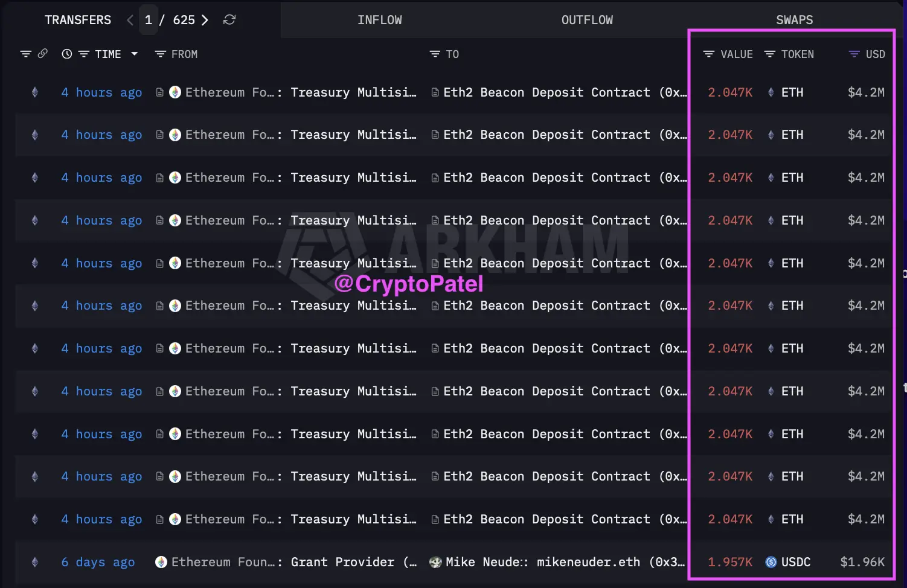This screenshot has width=907, height=588.
Task: Click Mike Neuder avatar icon
Action: (x=435, y=562)
